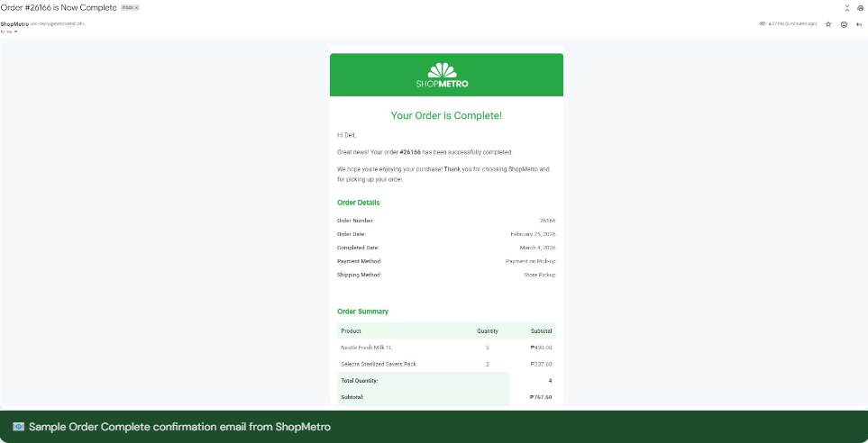The width and height of the screenshot is (868, 443).
Task: Click the "Hi Dell," greeting line
Action: [x=346, y=135]
